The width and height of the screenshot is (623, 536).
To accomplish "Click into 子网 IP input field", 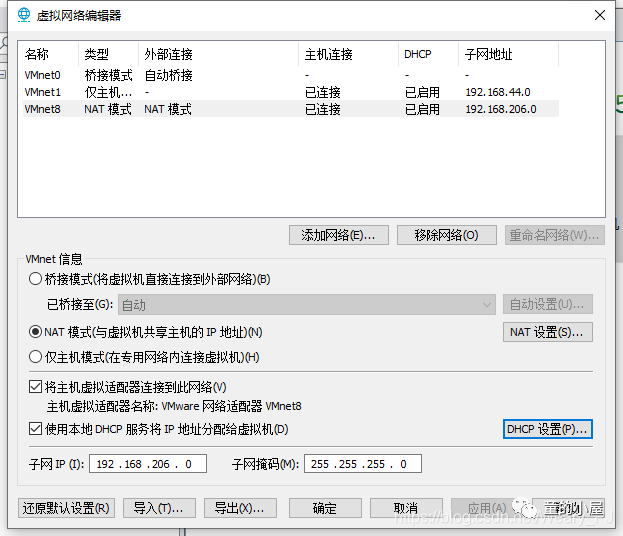I will point(148,464).
